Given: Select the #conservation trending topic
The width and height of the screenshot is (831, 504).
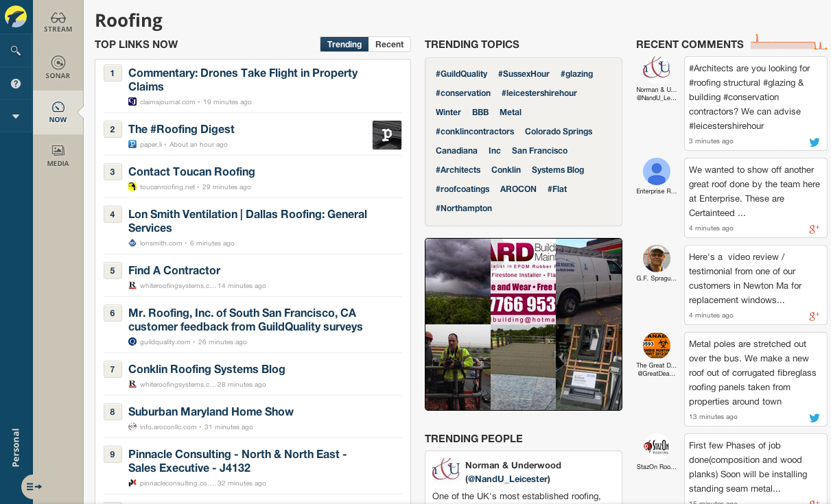Looking at the screenshot, I should coord(463,93).
